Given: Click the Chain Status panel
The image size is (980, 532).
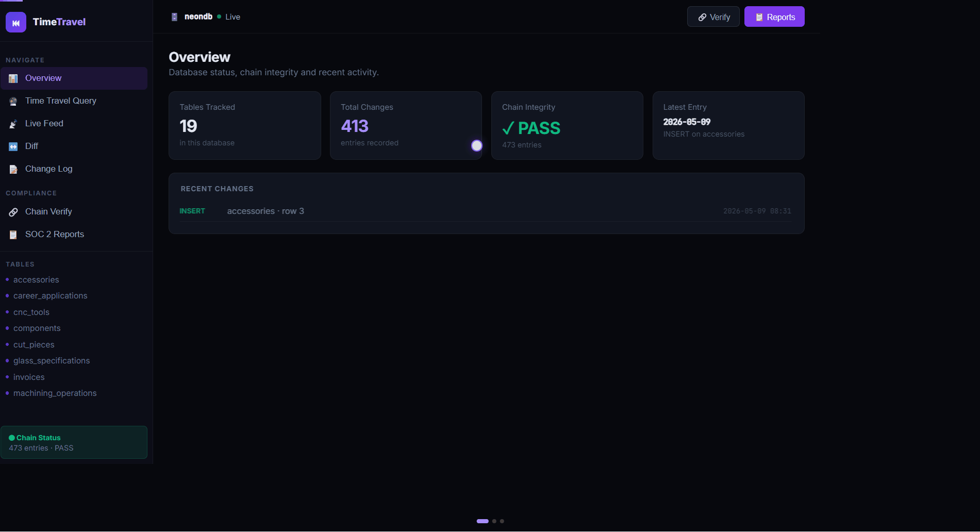Looking at the screenshot, I should click(x=74, y=442).
